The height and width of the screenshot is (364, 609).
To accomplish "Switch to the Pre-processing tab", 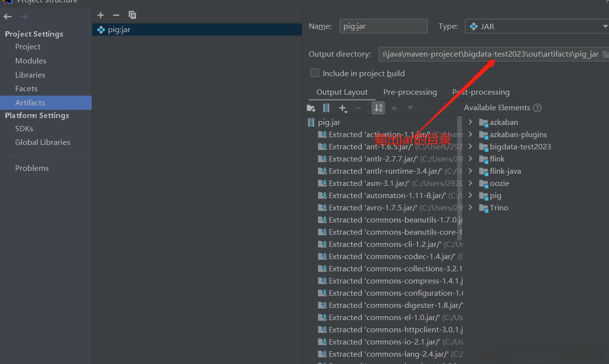I will click(410, 92).
